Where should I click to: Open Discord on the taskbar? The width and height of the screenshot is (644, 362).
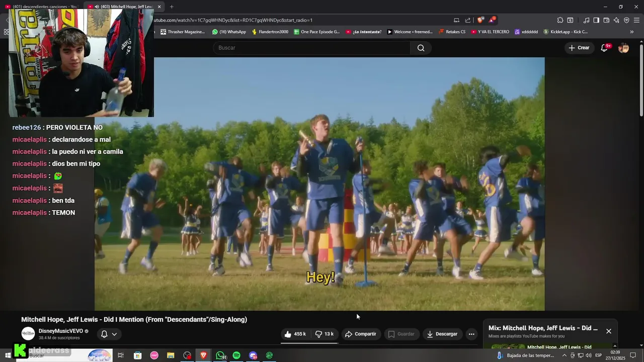[253, 355]
